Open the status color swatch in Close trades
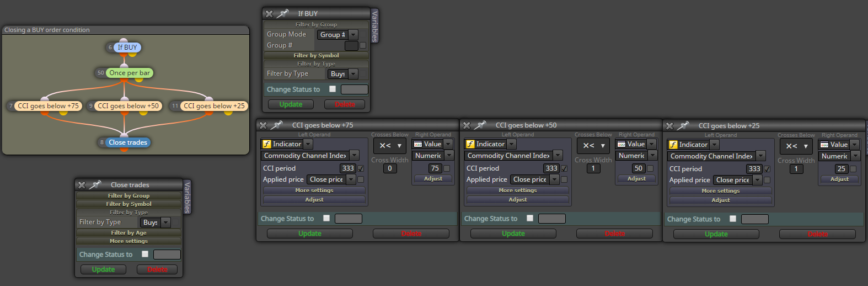 (167, 255)
